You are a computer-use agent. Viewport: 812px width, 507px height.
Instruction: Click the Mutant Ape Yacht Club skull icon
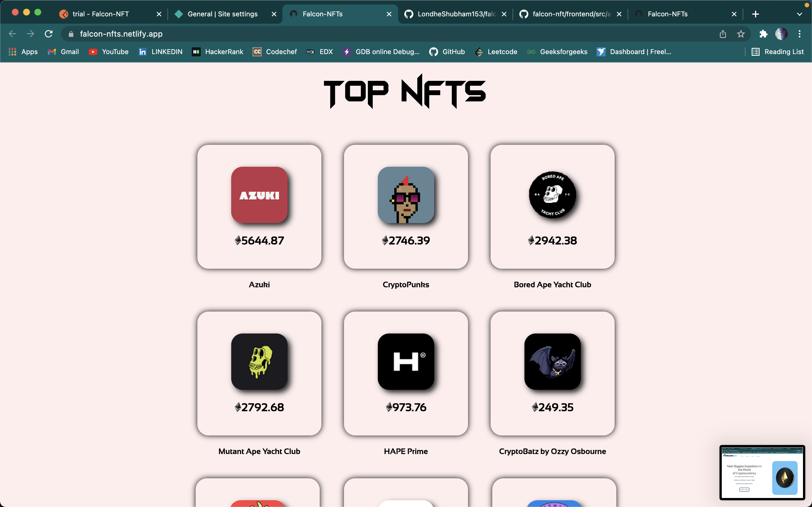[x=259, y=361]
